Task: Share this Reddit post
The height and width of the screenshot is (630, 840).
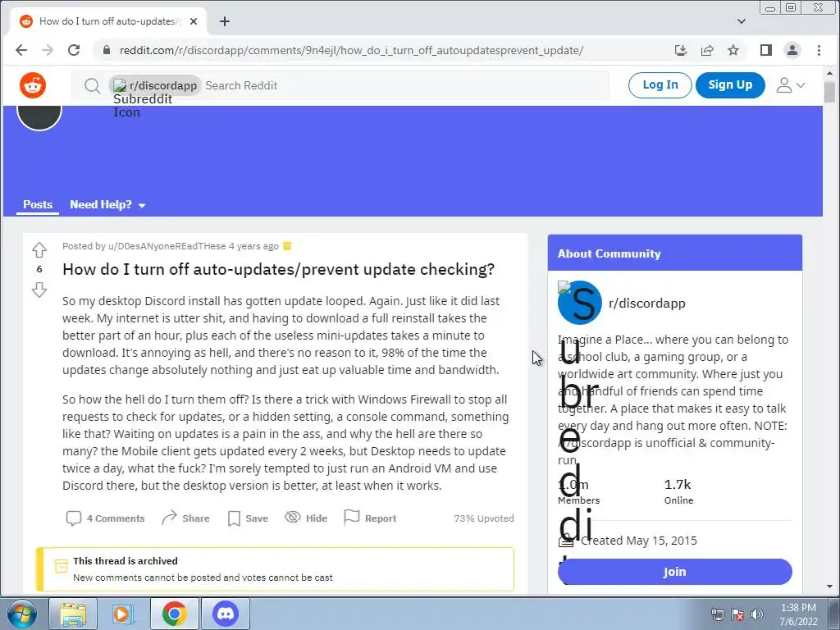Action: click(185, 518)
